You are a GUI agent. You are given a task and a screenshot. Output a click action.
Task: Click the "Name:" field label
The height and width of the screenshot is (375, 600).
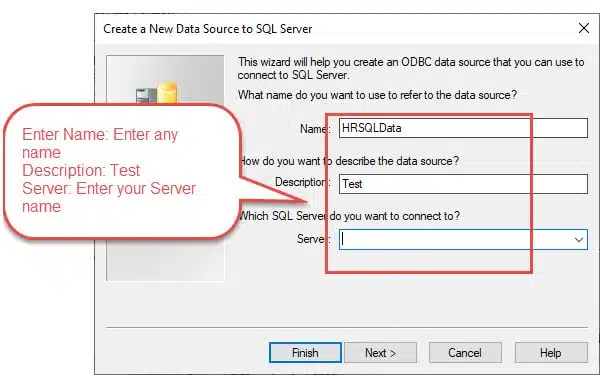click(315, 129)
